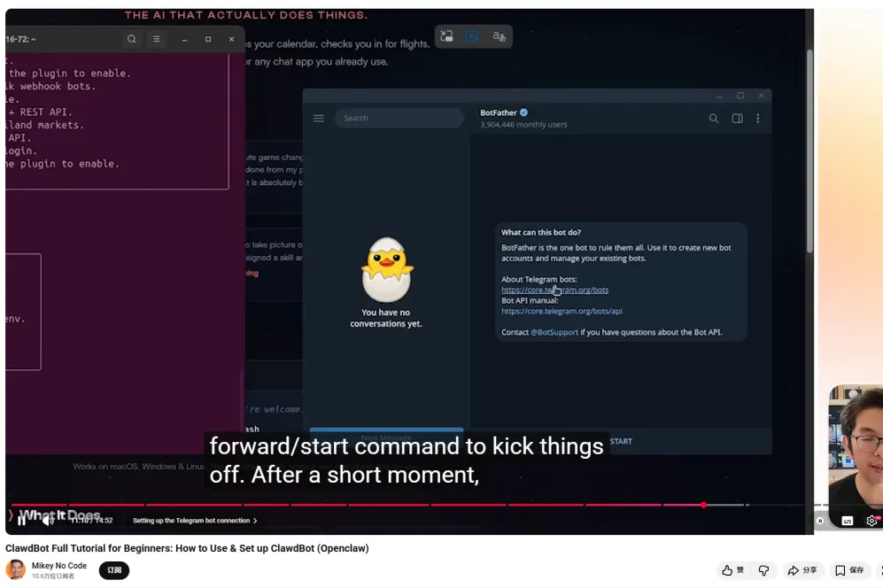The width and height of the screenshot is (883, 588).
Task: Click the video title ClawdBot Full Tutorial
Action: click(x=187, y=548)
